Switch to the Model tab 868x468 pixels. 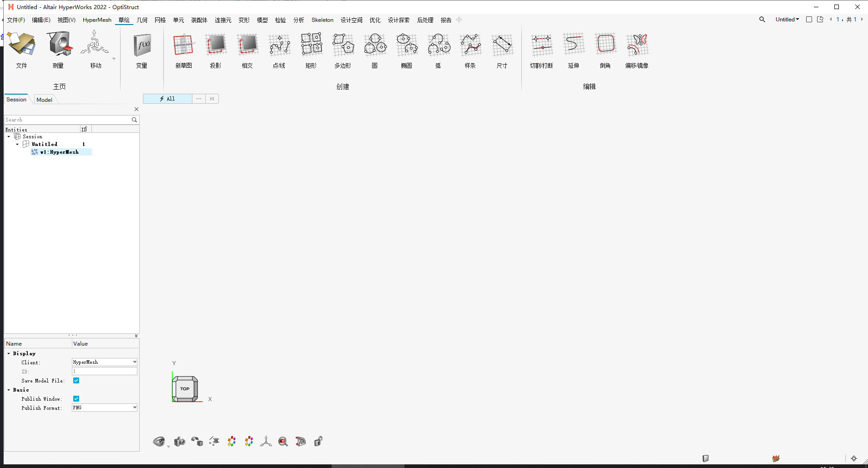(44, 100)
